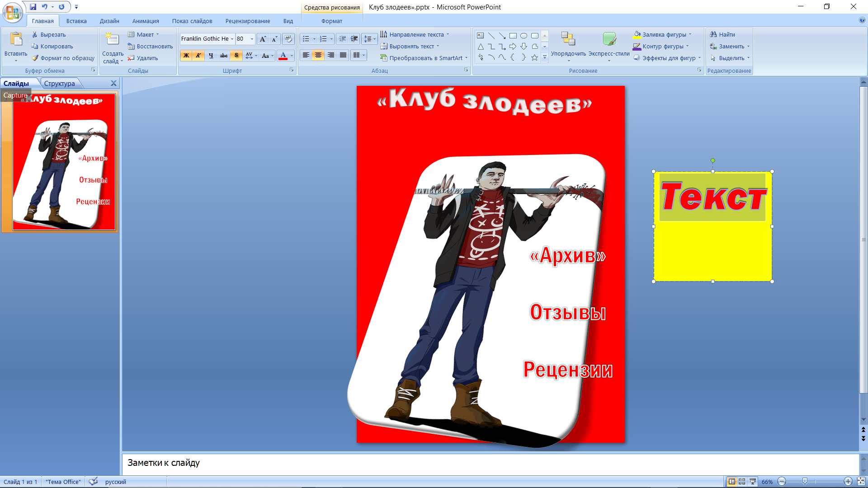Click the increase list indent icon
Image resolution: width=868 pixels, height=488 pixels.
click(x=354, y=39)
